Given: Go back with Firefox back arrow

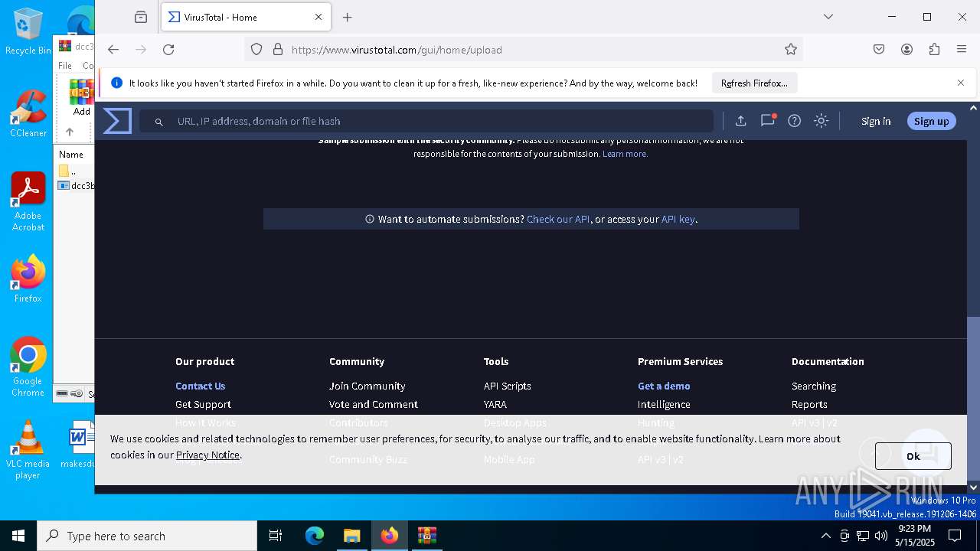Looking at the screenshot, I should pos(113,50).
